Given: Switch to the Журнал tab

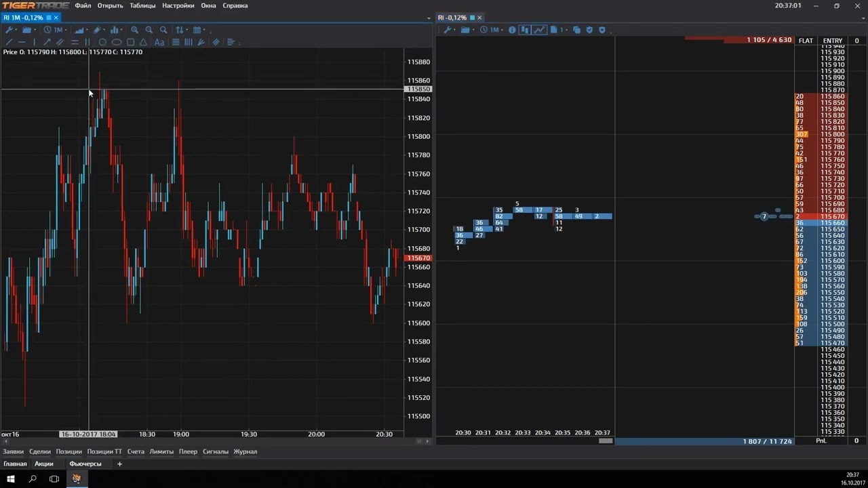Looking at the screenshot, I should tap(245, 451).
